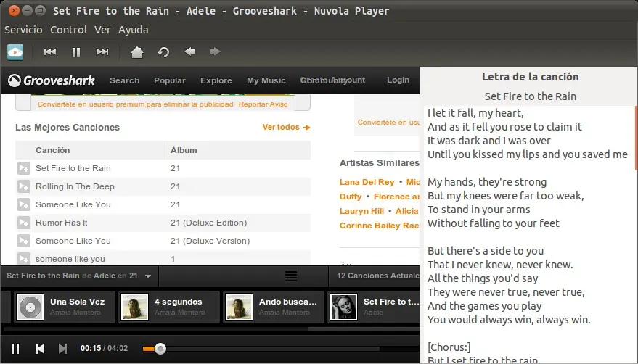Click lyric line "My hands, they're strong"
Viewport: 638px width, 364px height.
487,182
